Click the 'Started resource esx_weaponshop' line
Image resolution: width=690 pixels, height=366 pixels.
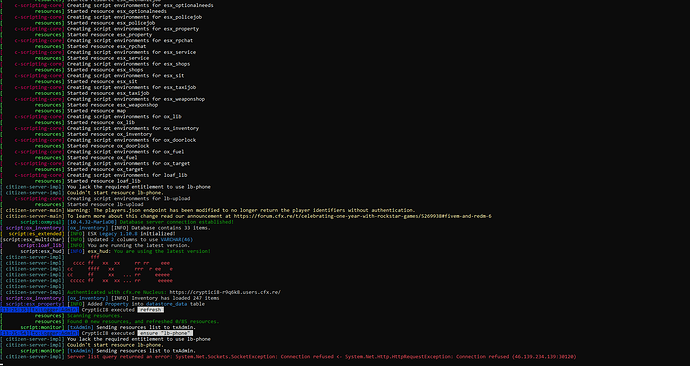point(112,105)
